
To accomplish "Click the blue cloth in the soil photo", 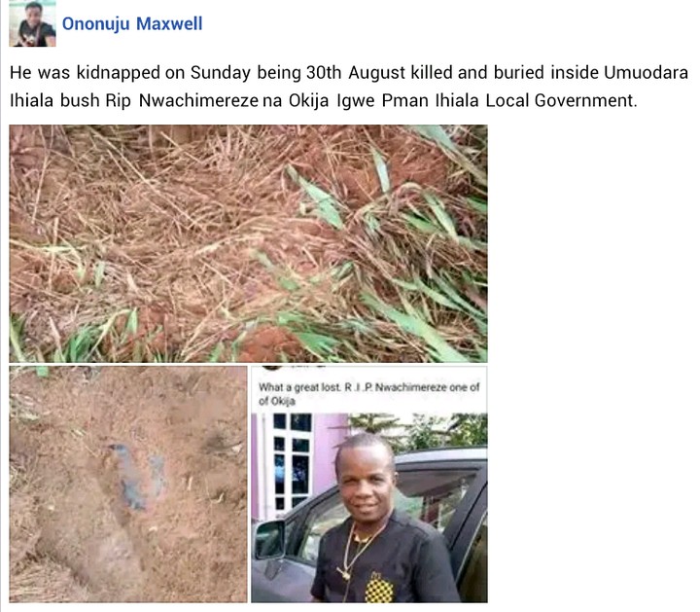I will [138, 478].
